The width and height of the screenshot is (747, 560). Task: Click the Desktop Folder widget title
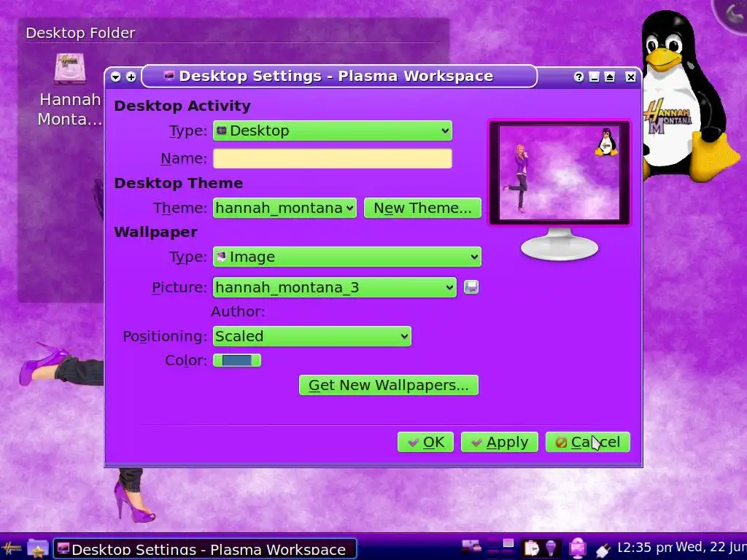80,33
